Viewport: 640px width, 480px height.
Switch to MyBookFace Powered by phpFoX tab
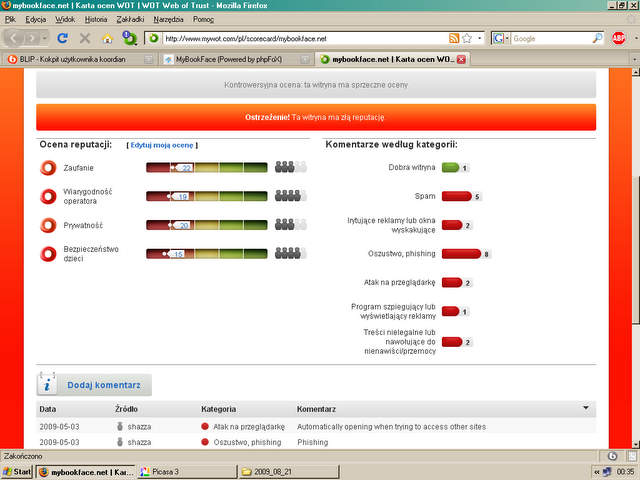click(x=236, y=60)
